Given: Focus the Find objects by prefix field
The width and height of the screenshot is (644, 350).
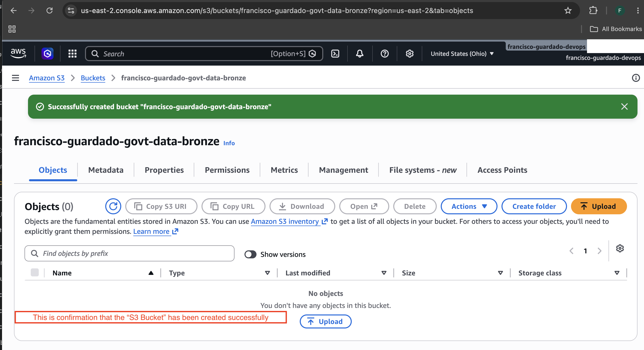Looking at the screenshot, I should point(129,253).
